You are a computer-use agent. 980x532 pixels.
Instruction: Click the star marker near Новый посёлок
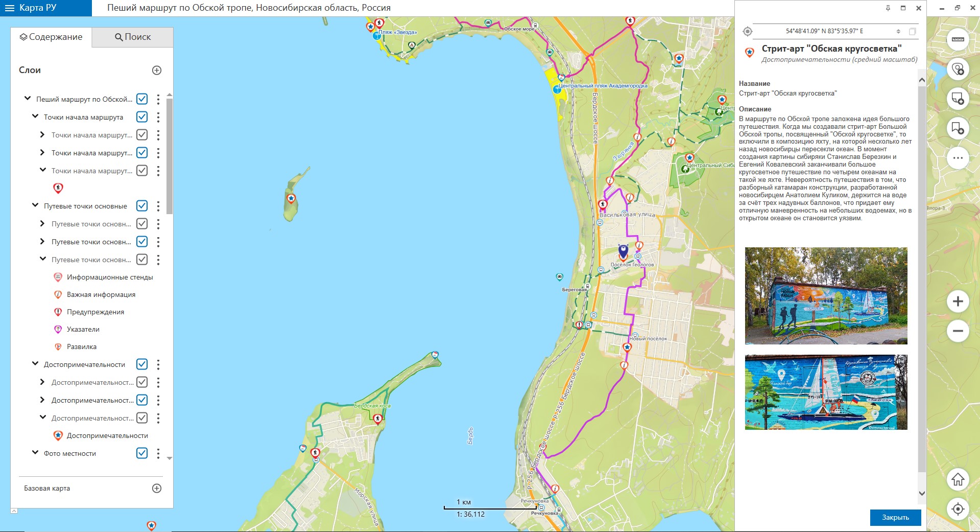[627, 348]
